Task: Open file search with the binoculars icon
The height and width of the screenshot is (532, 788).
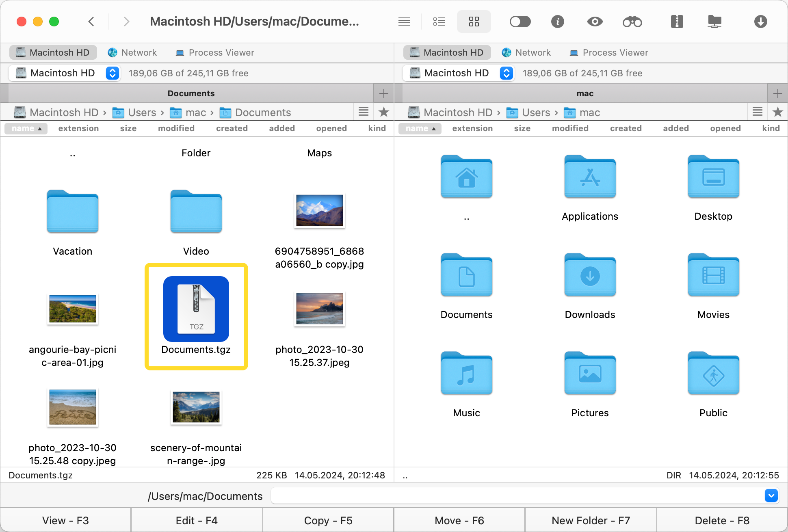Action: [632, 22]
